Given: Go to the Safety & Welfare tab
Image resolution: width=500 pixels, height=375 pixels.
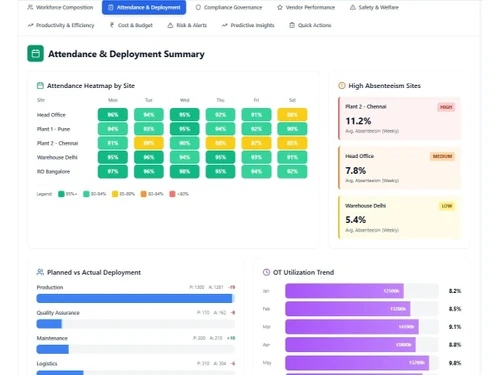Looking at the screenshot, I should click(x=374, y=7).
